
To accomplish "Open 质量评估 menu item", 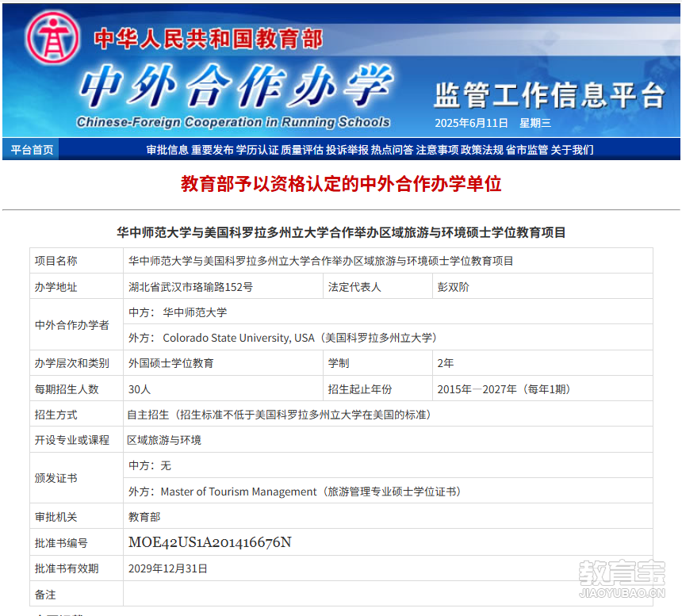I will click(302, 150).
